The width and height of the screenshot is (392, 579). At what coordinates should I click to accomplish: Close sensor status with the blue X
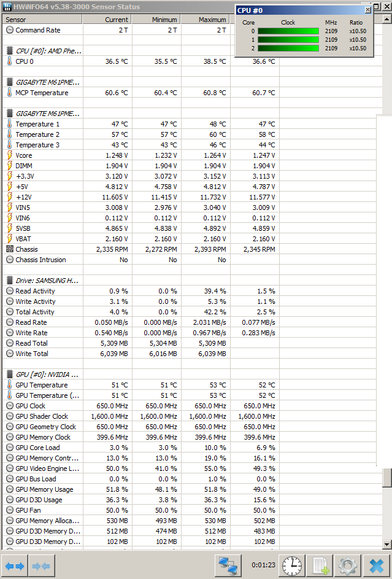pos(377,565)
